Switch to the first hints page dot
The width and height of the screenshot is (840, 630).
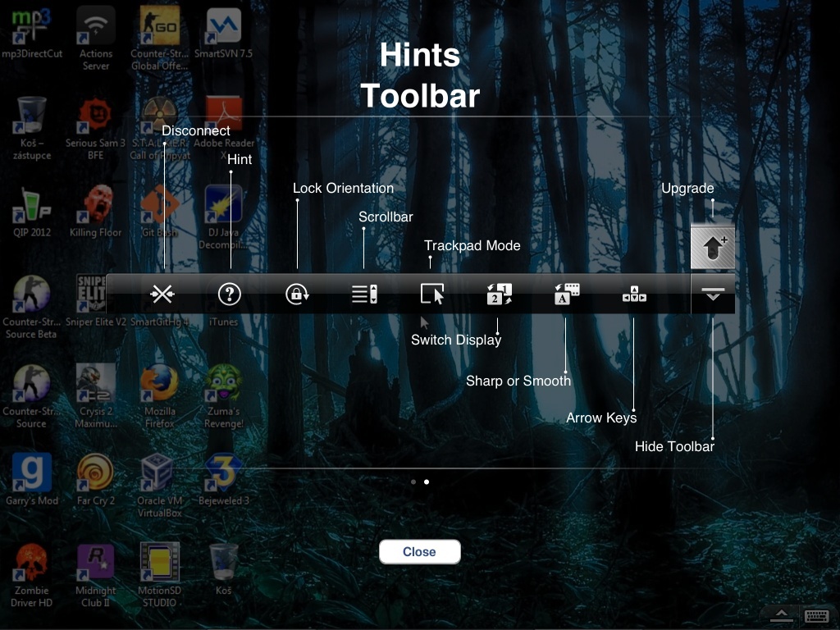[x=413, y=482]
